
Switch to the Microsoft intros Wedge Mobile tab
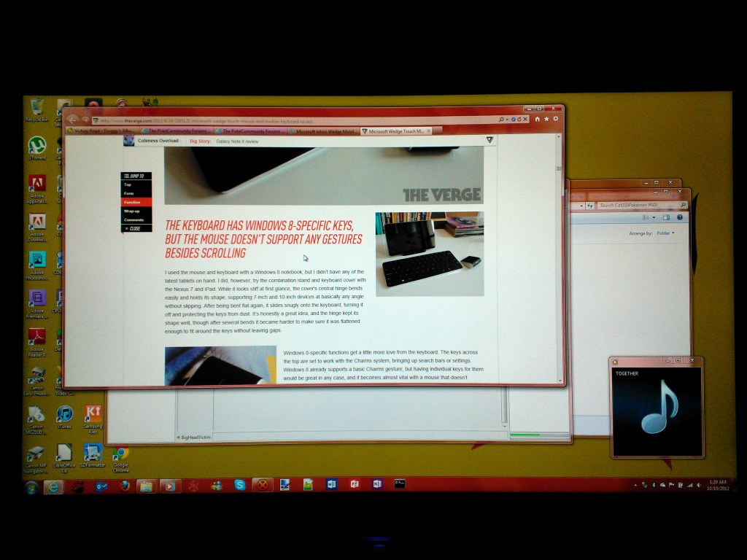pyautogui.click(x=323, y=131)
